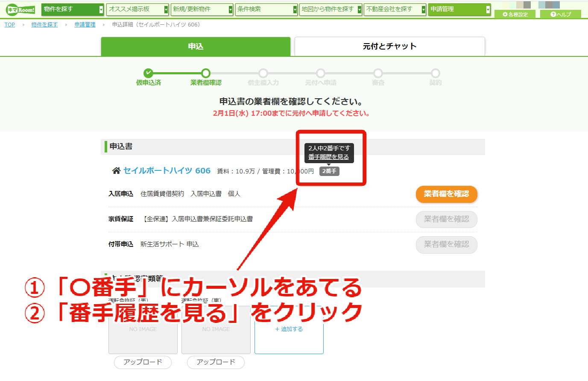Viewport: 588px width, 381px height.
Task: Click 業者欄を確認 button in 付帯申込 row
Action: click(447, 244)
